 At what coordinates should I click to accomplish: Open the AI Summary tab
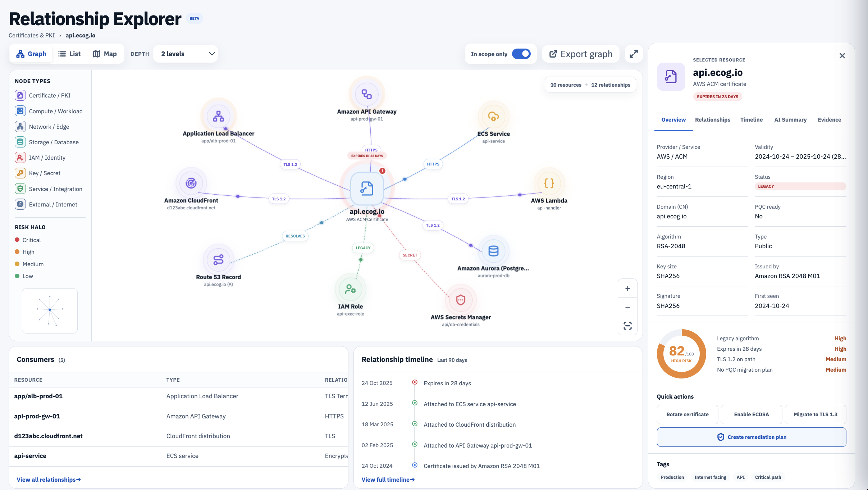click(x=790, y=120)
